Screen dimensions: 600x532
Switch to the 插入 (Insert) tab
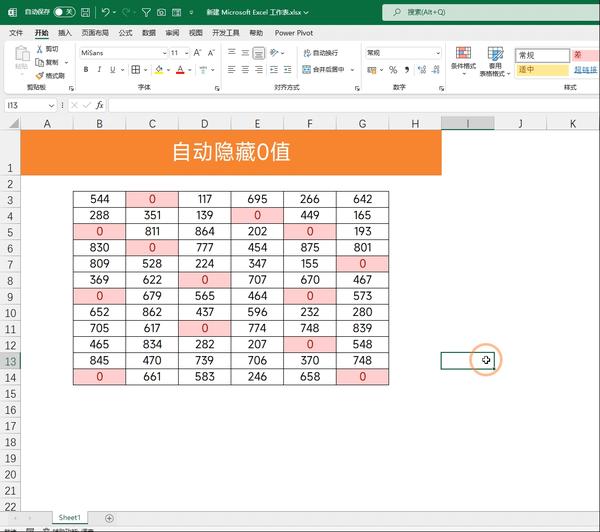coord(65,33)
